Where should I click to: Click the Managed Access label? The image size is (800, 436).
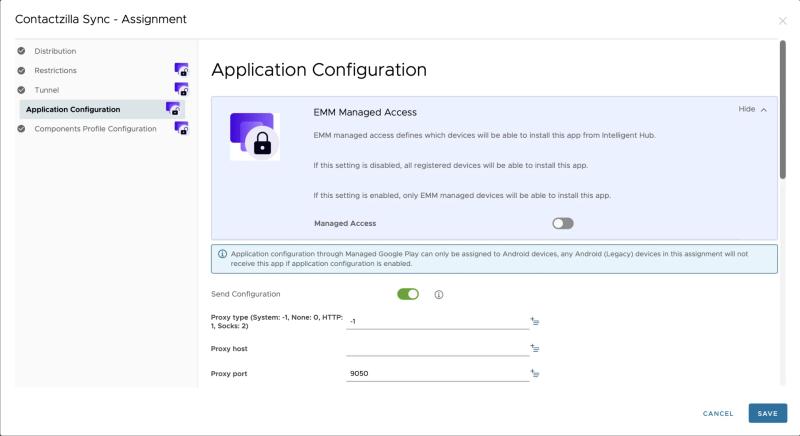coord(345,223)
